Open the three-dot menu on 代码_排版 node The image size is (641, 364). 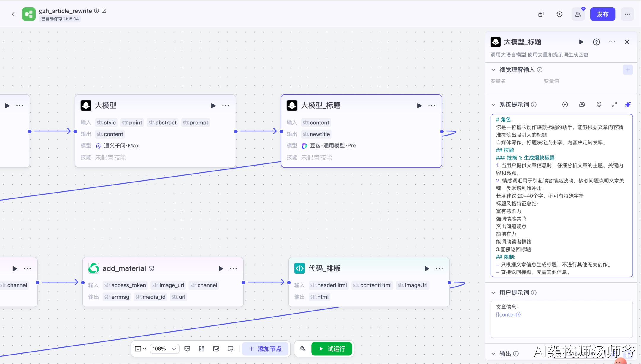pos(439,268)
